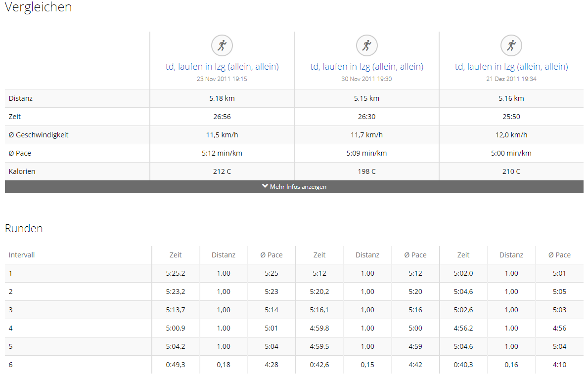Select the 'Ø Geschwindigkeit' row label
Image resolution: width=588 pixels, height=376 pixels.
[39, 135]
